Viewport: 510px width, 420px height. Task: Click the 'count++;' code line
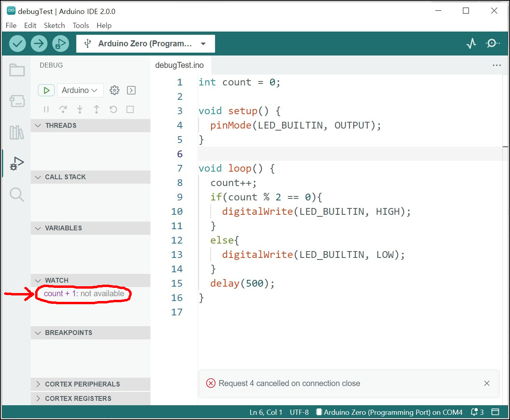pos(233,183)
